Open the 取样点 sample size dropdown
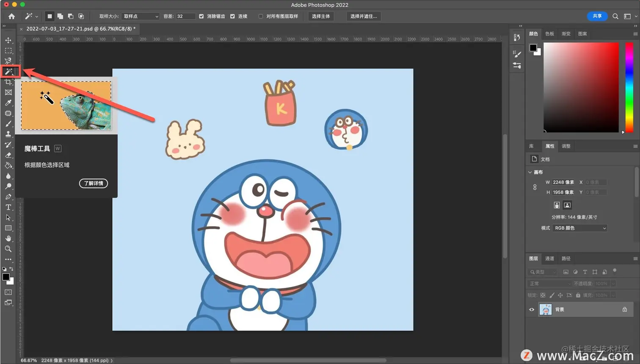This screenshot has width=640, height=364. coord(141,16)
